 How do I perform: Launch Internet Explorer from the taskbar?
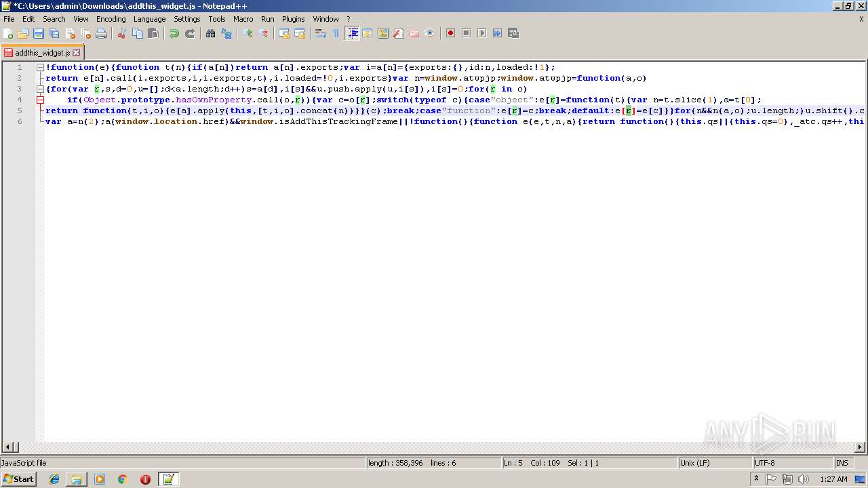[54, 479]
